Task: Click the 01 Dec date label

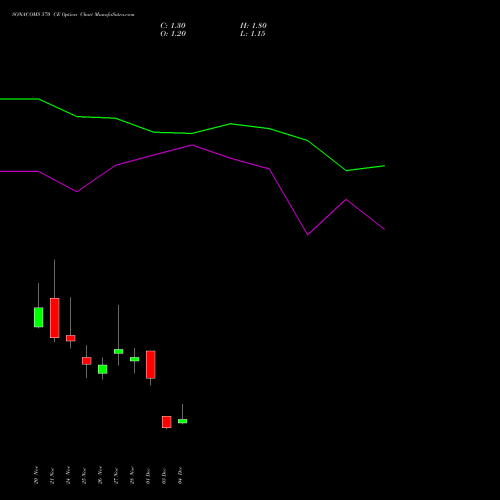Action: pyautogui.click(x=148, y=476)
